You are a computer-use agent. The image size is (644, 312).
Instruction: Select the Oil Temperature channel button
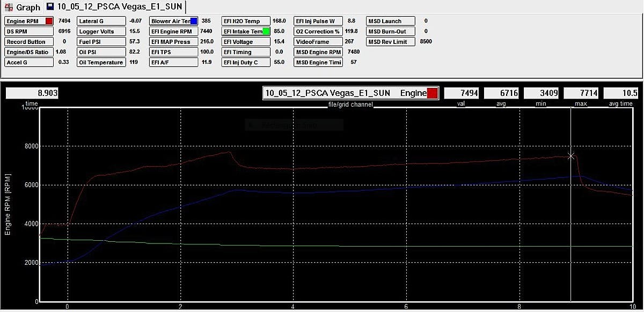point(101,62)
